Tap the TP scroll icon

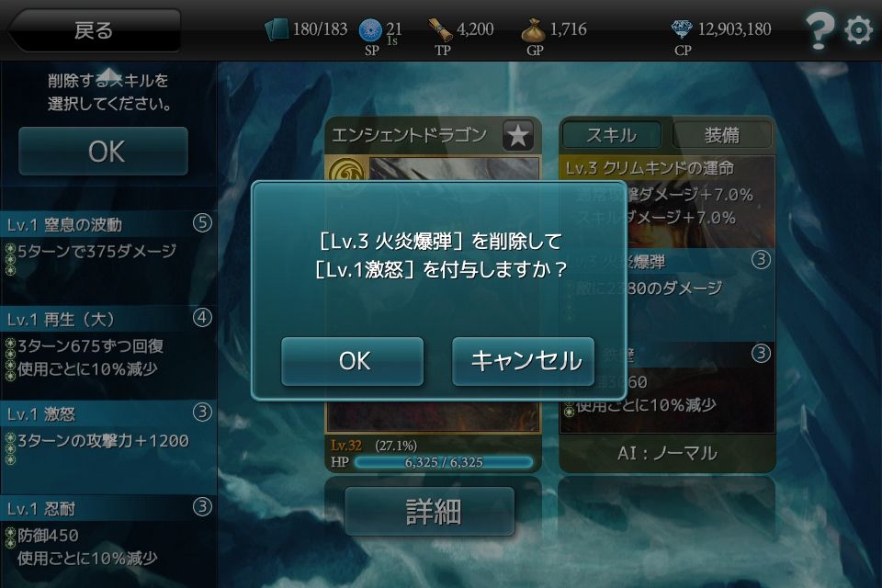tap(440, 29)
